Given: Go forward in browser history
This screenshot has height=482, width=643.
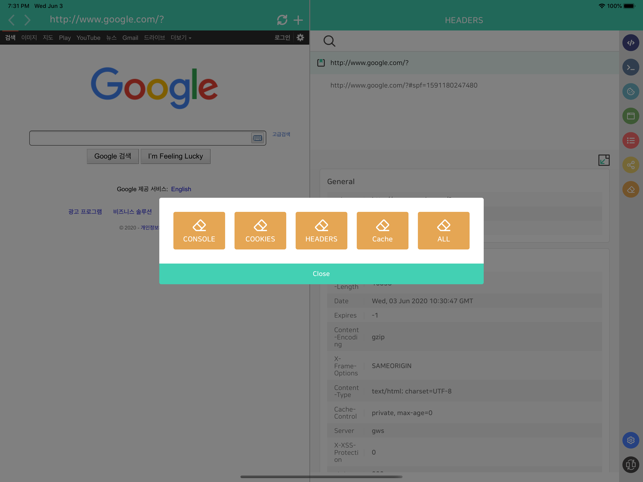Looking at the screenshot, I should click(x=27, y=20).
